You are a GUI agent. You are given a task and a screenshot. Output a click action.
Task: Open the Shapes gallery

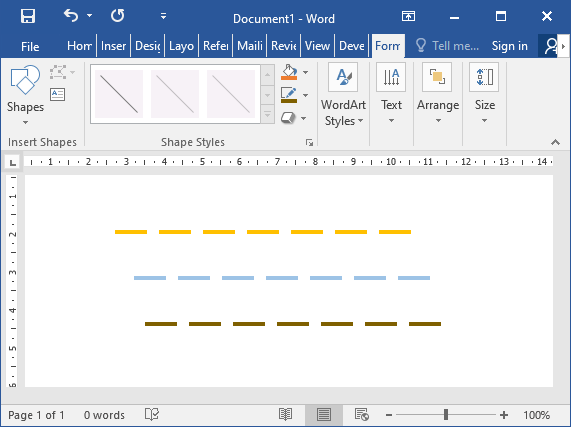pyautogui.click(x=25, y=95)
